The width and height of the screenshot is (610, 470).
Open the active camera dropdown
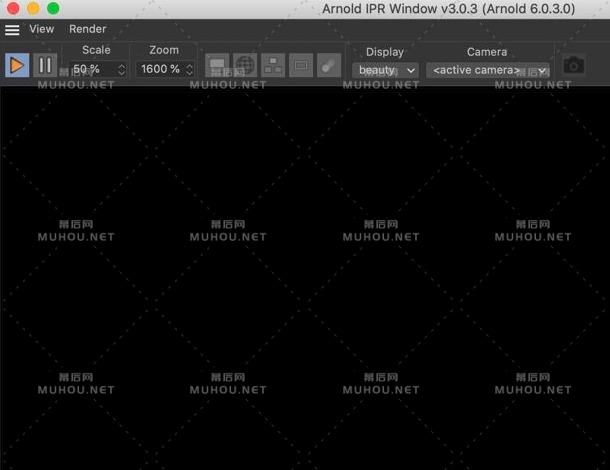488,70
